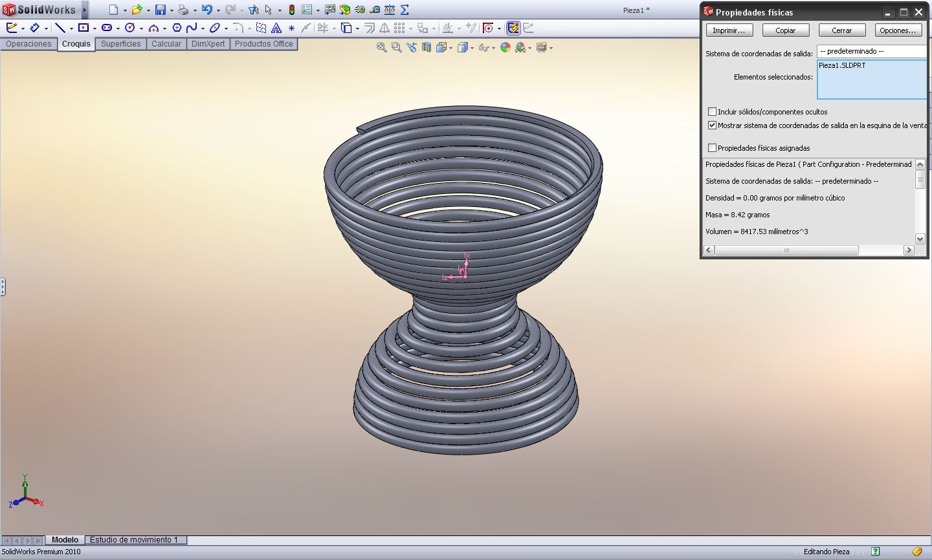Click the Edit Appearance color ball icon

[x=505, y=47]
